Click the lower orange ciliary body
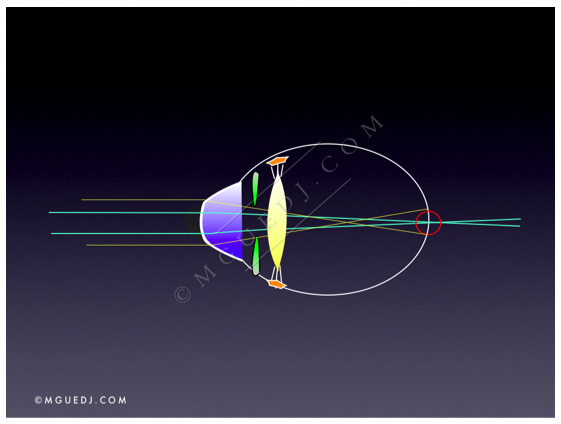This screenshot has width=561, height=424. pyautogui.click(x=277, y=284)
